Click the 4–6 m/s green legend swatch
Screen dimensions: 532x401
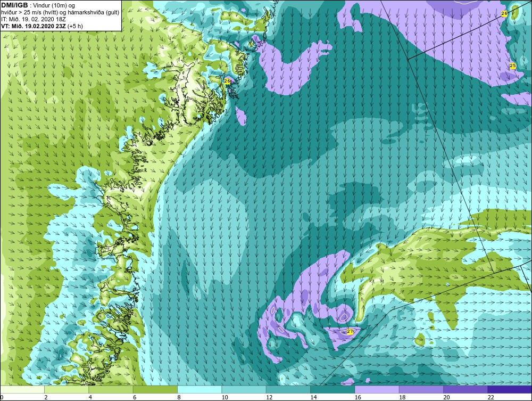pos(111,389)
